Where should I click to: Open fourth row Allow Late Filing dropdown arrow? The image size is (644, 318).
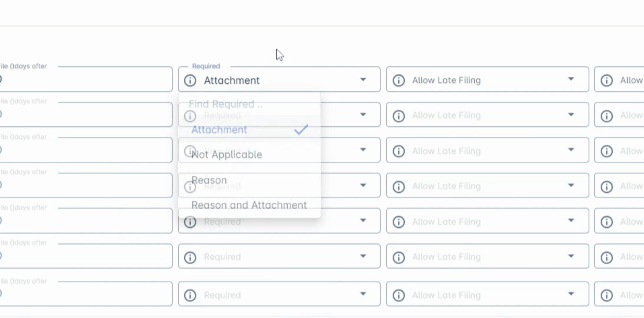tap(571, 185)
